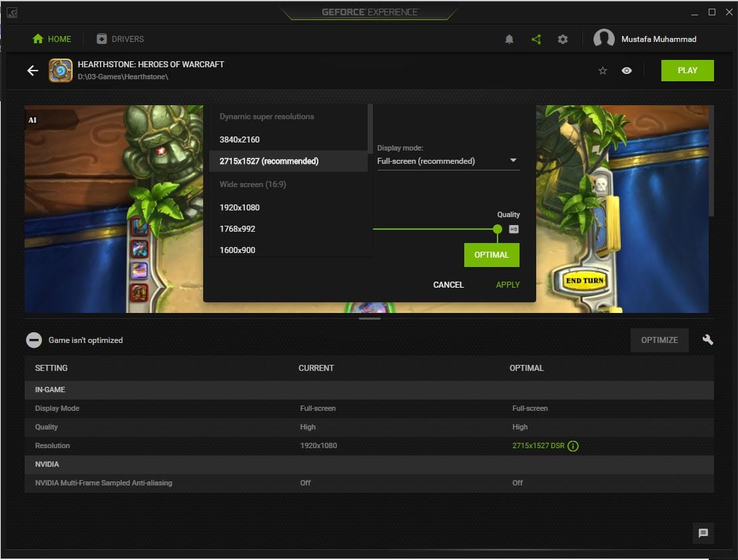Open the settings gear icon
The width and height of the screenshot is (738, 560).
562,39
